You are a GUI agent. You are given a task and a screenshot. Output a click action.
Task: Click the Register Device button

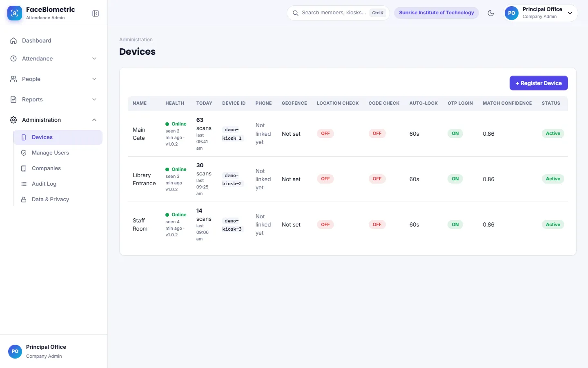539,83
